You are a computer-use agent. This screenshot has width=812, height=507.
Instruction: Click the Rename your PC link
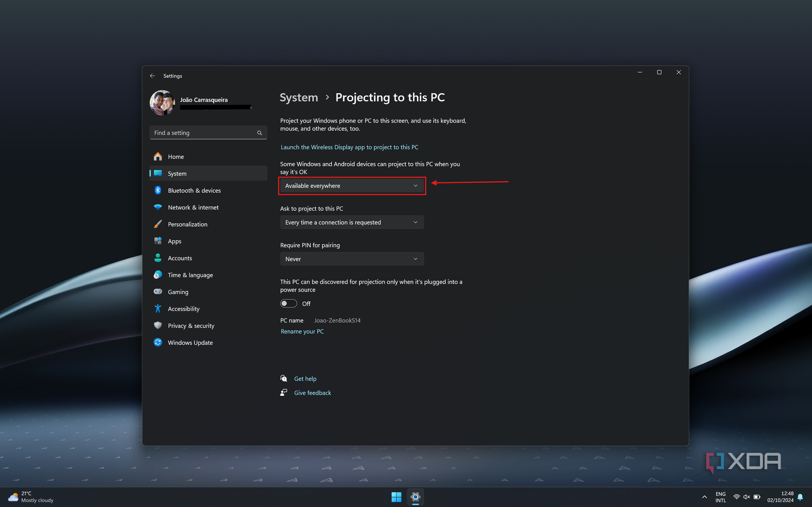click(x=302, y=331)
